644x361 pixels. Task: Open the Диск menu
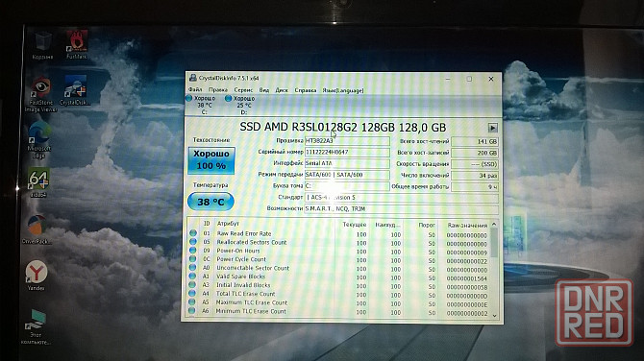click(282, 90)
